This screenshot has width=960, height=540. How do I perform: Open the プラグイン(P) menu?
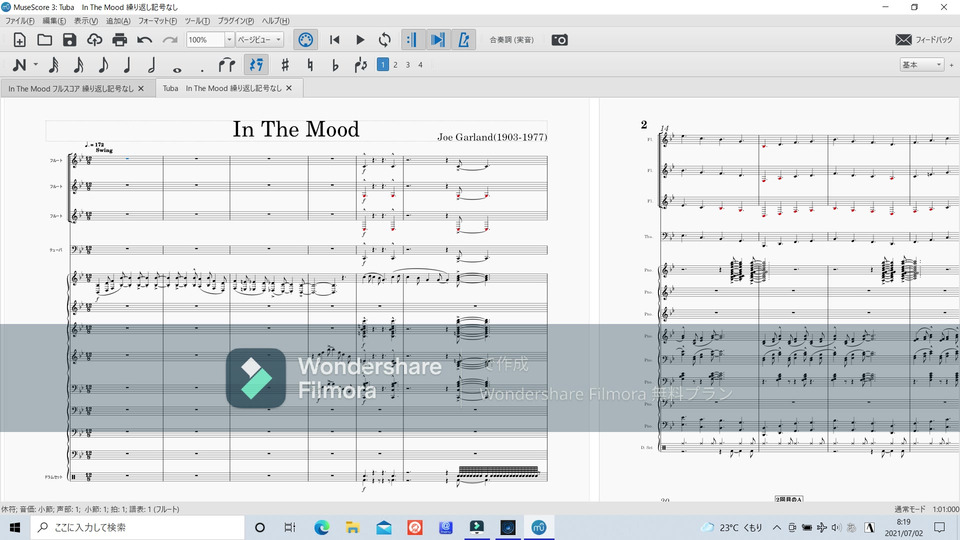[236, 21]
